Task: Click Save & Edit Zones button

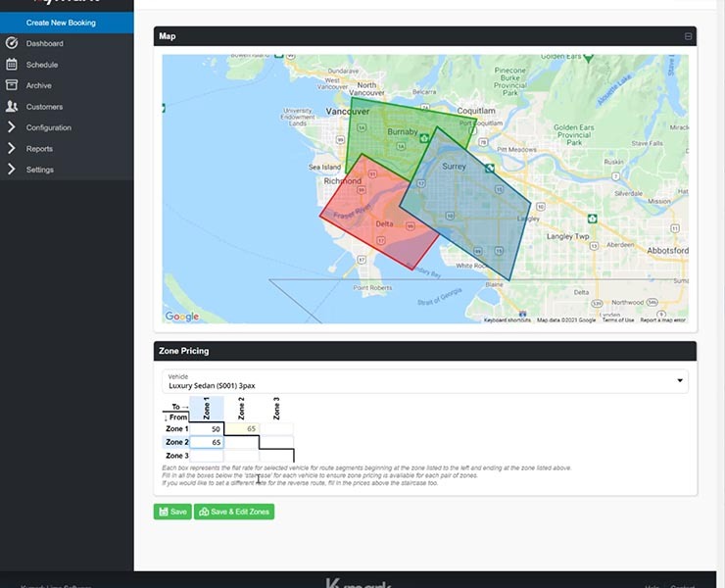Action: click(x=234, y=512)
